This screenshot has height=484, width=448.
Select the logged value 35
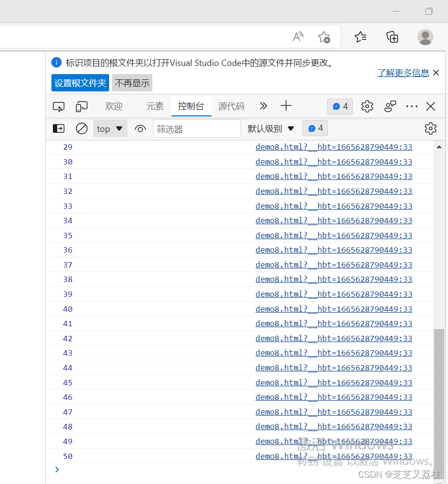[68, 236]
